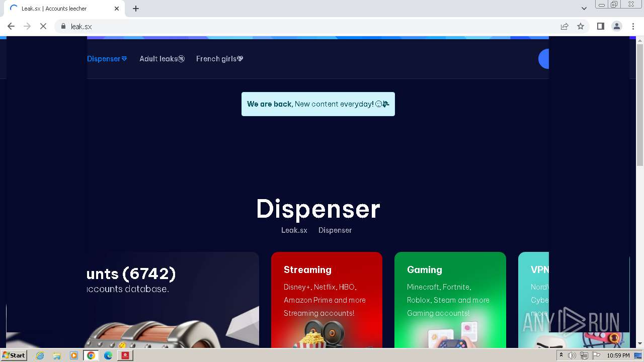Click the We are back announcement banner
The image size is (644, 362).
pos(318,104)
